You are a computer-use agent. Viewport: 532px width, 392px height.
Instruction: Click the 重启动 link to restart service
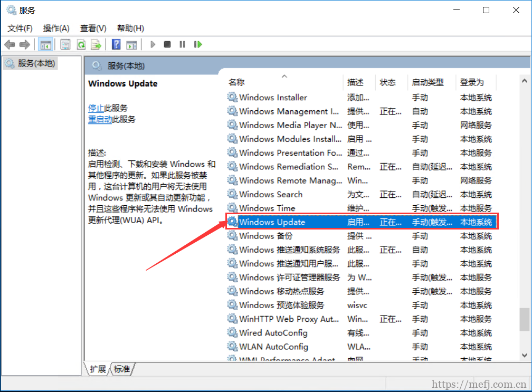100,119
